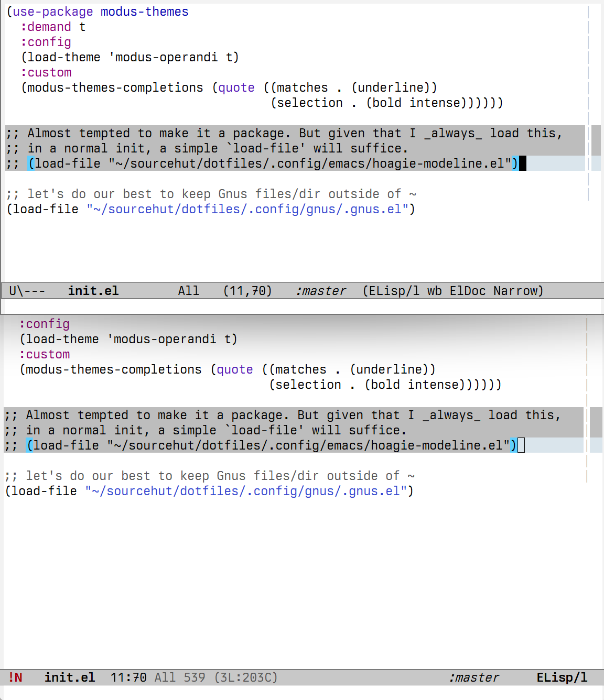Click init.el buffer name in bottom mode line

point(70,677)
